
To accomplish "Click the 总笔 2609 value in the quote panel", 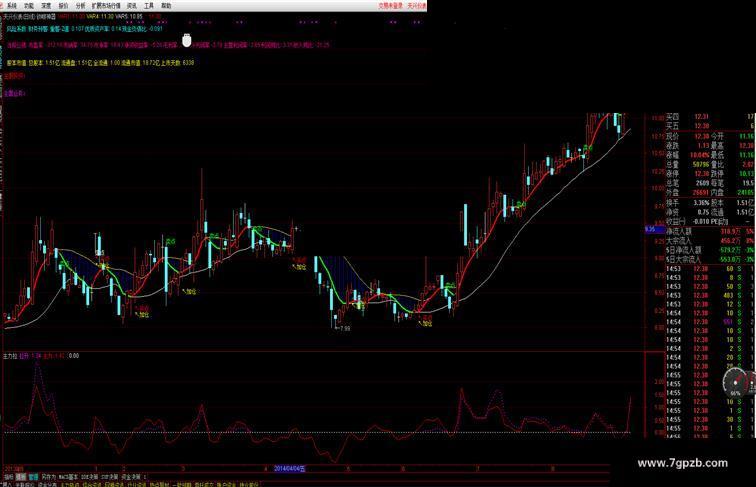I will (x=702, y=183).
